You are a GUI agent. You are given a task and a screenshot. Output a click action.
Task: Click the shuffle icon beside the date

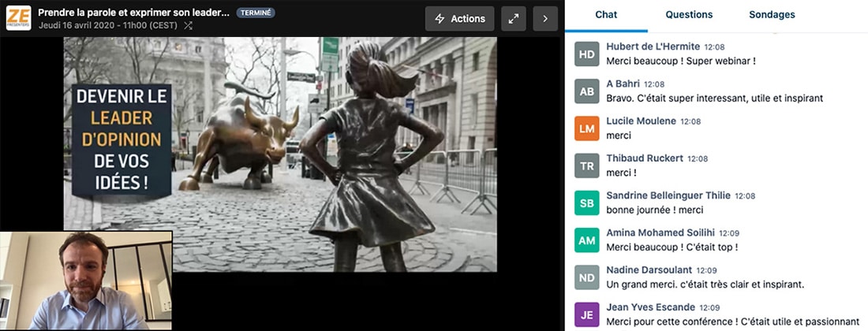(189, 25)
